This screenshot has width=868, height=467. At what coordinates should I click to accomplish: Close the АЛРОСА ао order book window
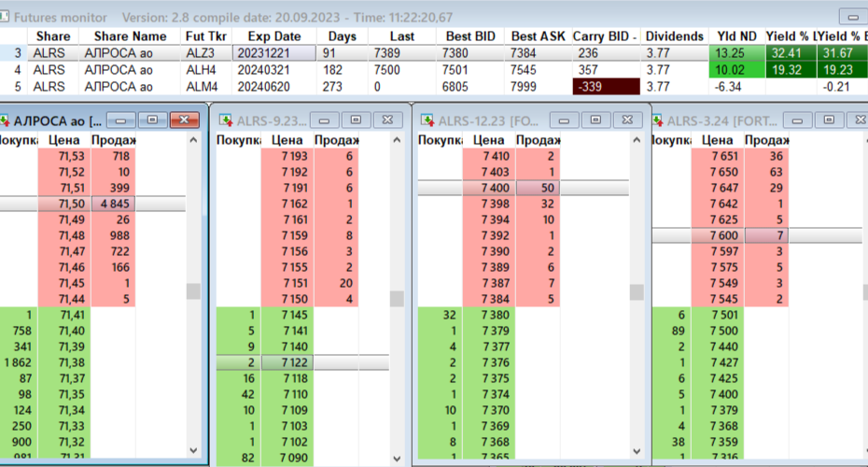pyautogui.click(x=185, y=120)
